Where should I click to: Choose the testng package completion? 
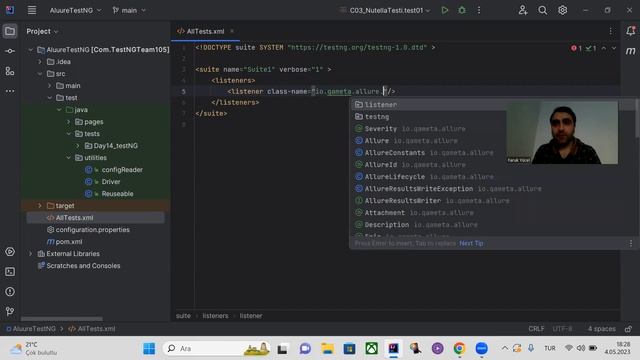pyautogui.click(x=428, y=117)
